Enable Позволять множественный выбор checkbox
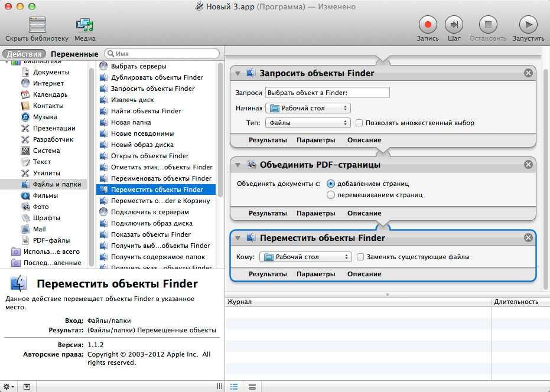Screen dimensions: 550x392 point(359,123)
